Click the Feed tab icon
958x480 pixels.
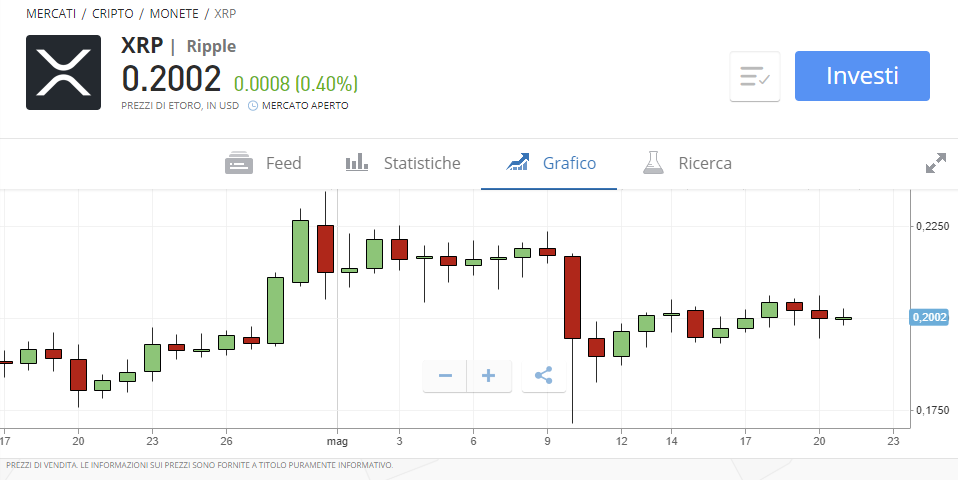(238, 163)
